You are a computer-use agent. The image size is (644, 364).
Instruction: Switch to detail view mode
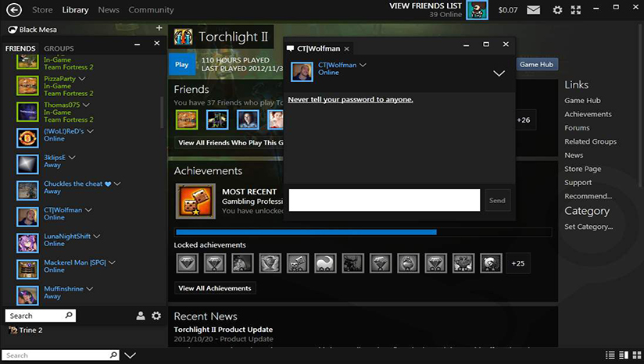tap(623, 355)
